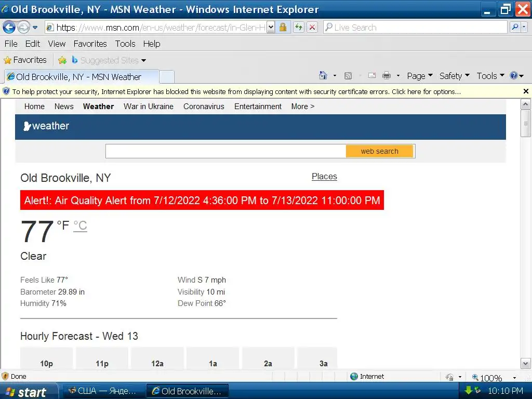
Task: Click the web search text field
Action: coord(225,151)
